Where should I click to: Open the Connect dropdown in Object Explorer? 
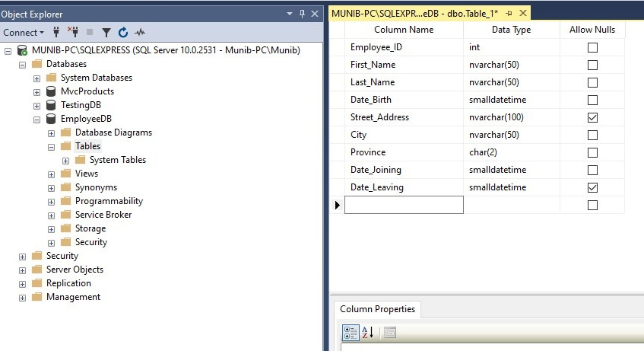tap(24, 32)
